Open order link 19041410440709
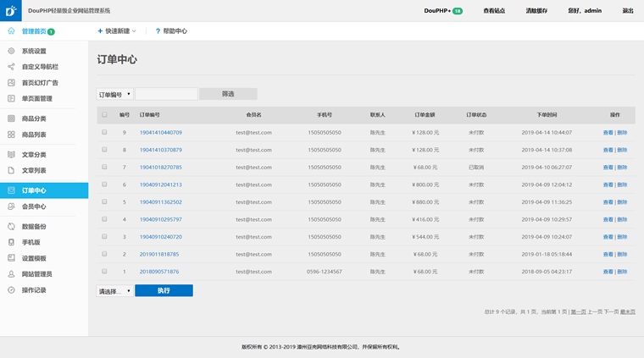Image resolution: width=644 pixels, height=358 pixels. [x=161, y=133]
